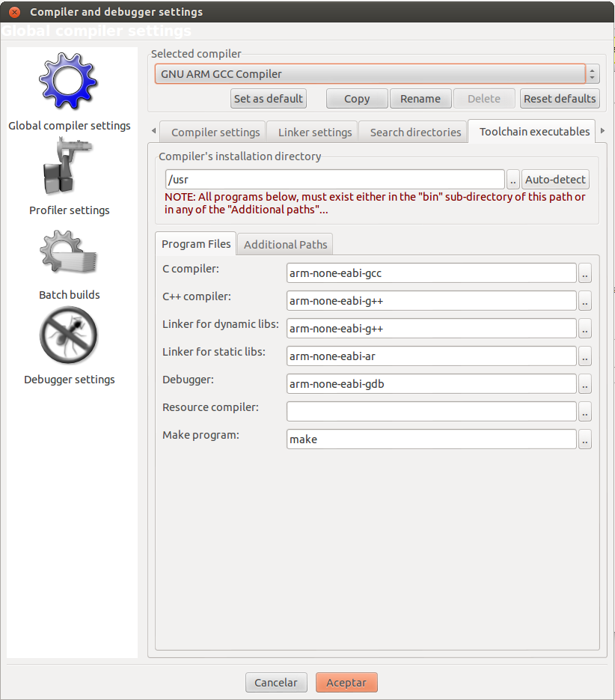Open Debugger settings bug icon

coord(69,337)
